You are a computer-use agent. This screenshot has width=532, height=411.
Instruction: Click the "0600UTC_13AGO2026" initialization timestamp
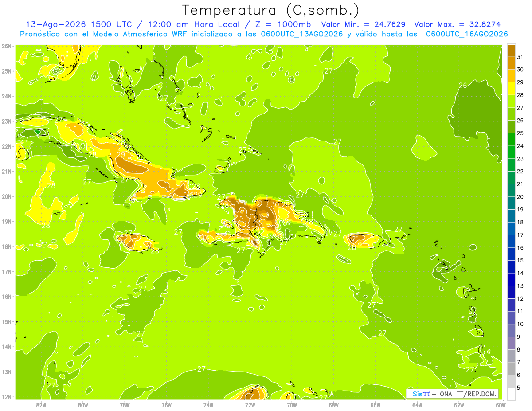[302, 34]
